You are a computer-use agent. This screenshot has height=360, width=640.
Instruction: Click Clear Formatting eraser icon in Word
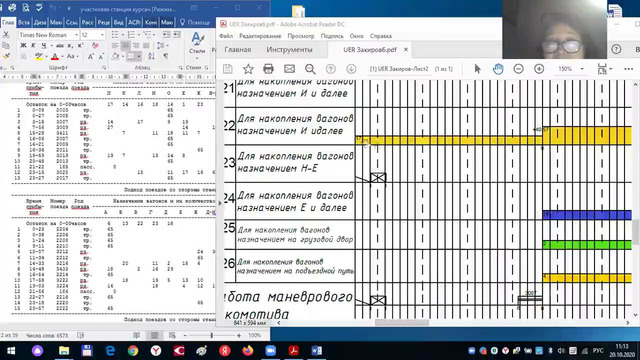95,45
